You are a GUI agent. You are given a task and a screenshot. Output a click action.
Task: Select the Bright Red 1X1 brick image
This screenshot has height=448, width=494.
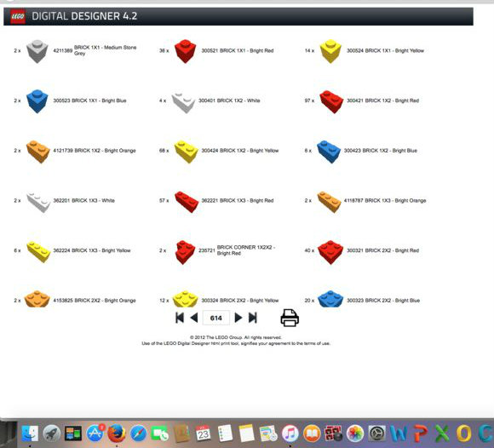tap(186, 51)
